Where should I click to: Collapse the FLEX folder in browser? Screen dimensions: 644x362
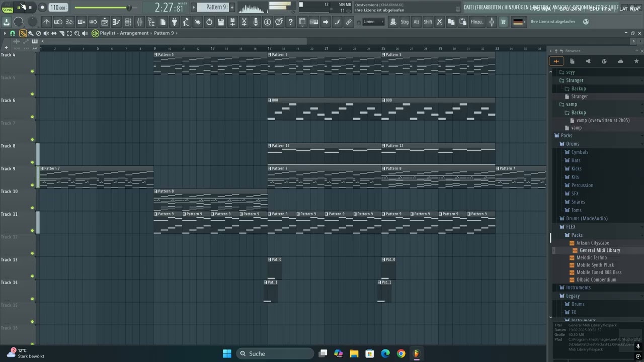point(571,227)
